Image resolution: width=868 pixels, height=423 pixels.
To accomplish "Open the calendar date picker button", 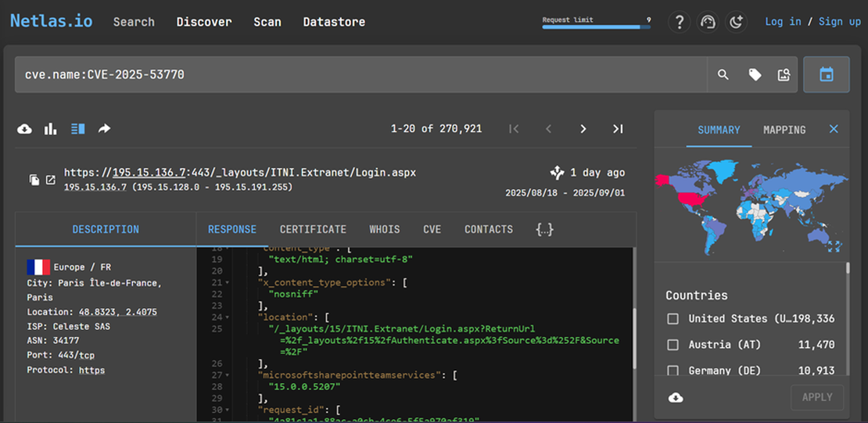I will (826, 74).
